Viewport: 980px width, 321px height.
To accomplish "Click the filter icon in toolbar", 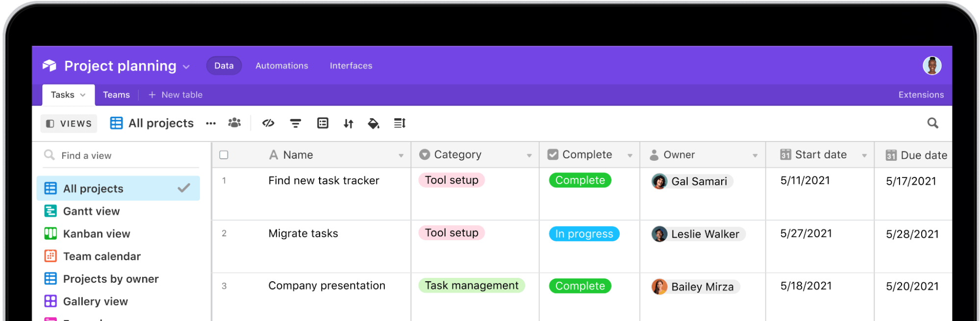I will 295,123.
